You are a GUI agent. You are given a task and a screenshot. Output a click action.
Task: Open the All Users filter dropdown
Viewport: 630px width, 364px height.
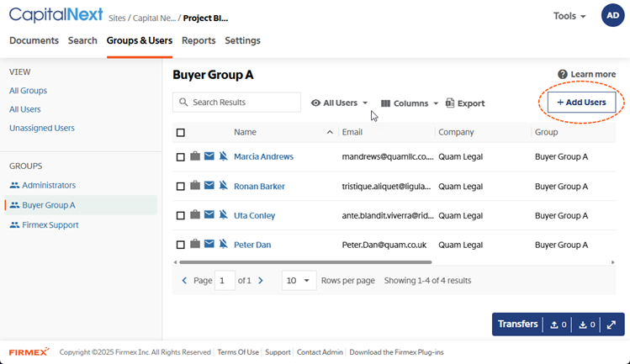(x=340, y=103)
